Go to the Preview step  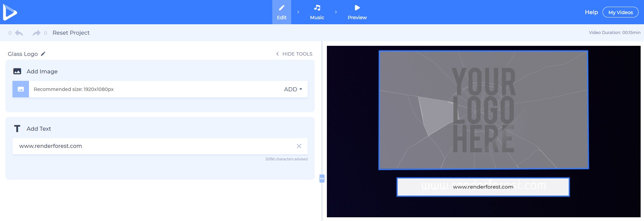pos(357,12)
